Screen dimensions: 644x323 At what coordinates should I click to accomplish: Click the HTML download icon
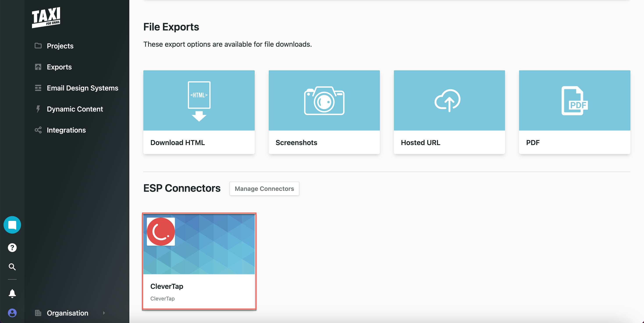coord(199,101)
